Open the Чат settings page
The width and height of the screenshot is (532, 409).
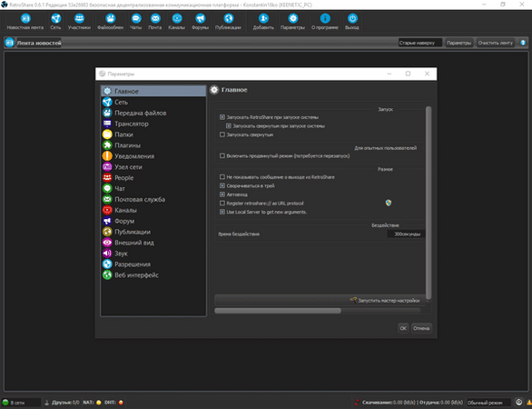[153, 188]
